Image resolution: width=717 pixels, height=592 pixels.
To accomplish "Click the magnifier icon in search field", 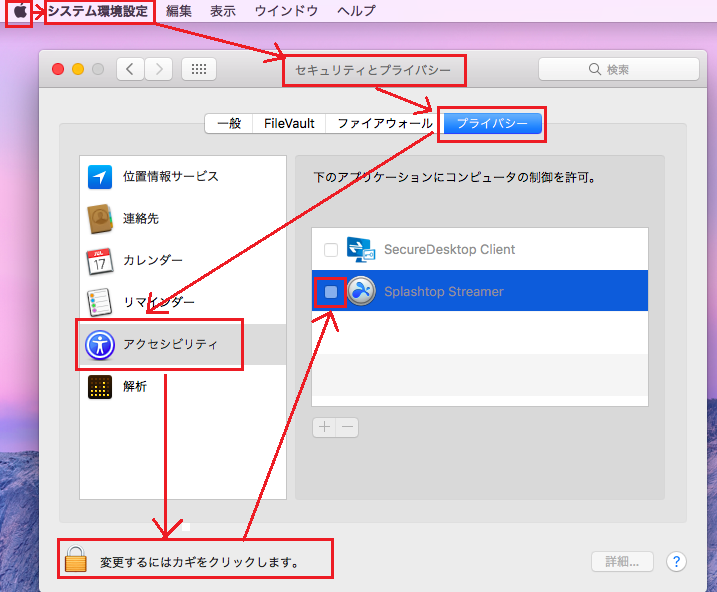I will pos(594,69).
